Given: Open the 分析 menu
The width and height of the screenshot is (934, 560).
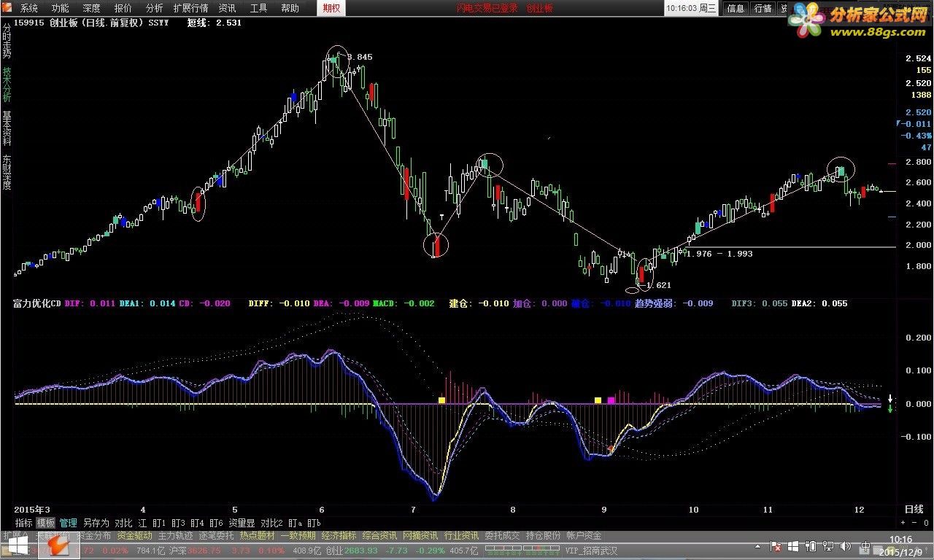Looking at the screenshot, I should click(x=154, y=8).
